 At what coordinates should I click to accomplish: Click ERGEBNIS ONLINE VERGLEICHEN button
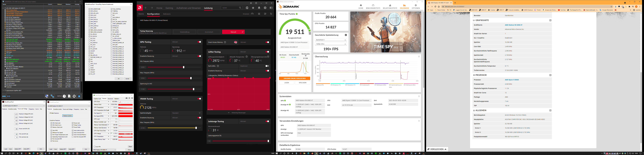pos(295,78)
